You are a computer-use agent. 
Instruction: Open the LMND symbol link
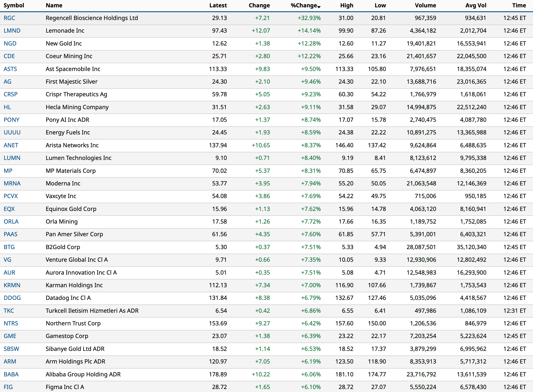12,31
